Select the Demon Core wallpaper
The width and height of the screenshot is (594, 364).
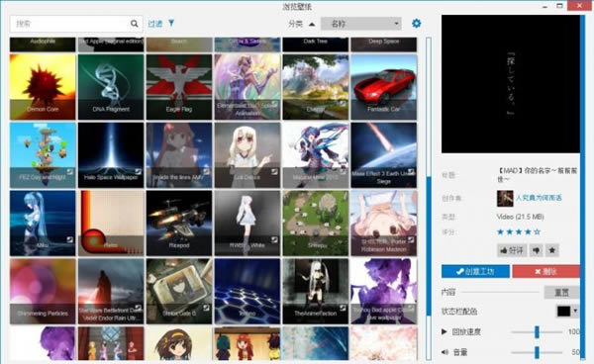[x=43, y=87]
